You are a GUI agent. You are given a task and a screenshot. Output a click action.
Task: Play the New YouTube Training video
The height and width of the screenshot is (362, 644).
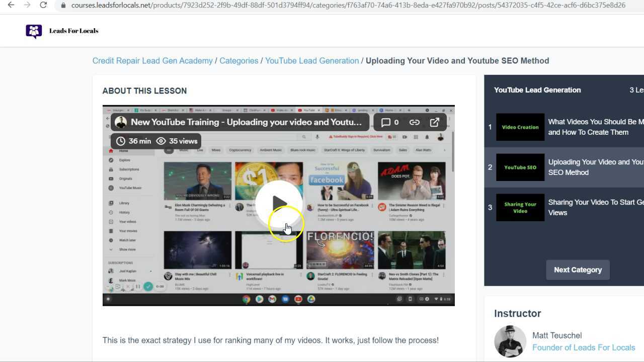[279, 204]
